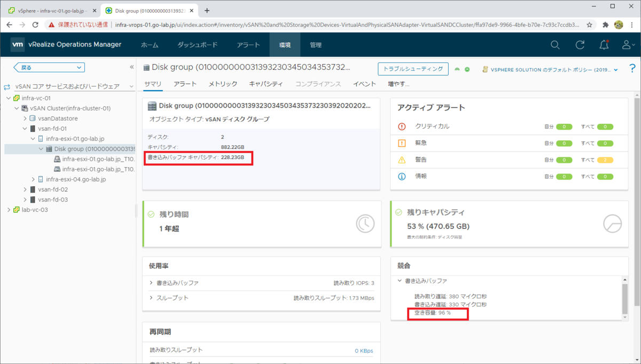This screenshot has height=364, width=641.
Task: Click the green health badge icon beside troubleshooting
Action: click(457, 69)
